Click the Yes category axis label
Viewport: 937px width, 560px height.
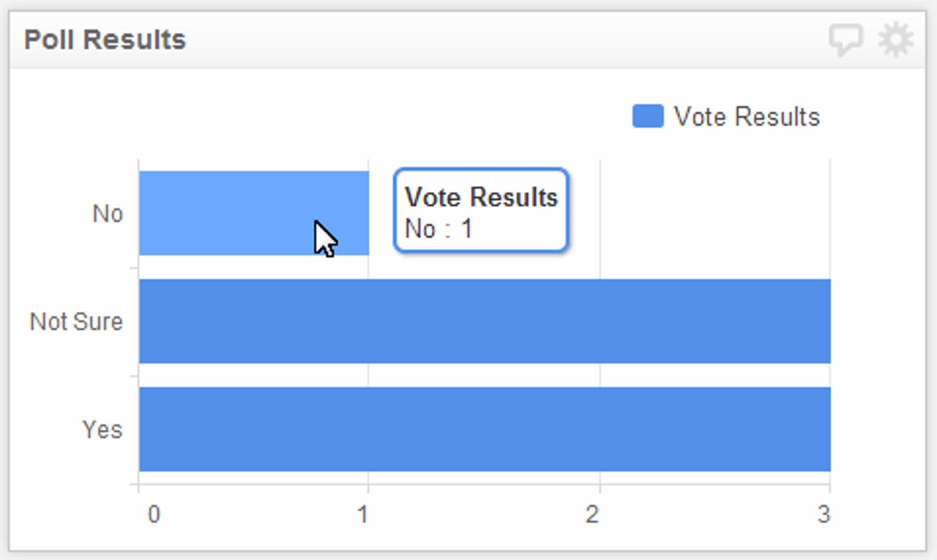click(x=102, y=430)
